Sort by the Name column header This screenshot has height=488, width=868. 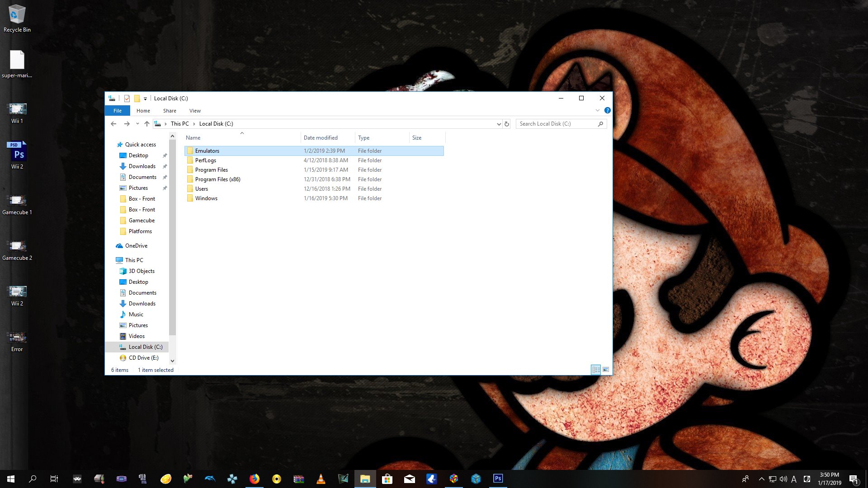point(242,138)
